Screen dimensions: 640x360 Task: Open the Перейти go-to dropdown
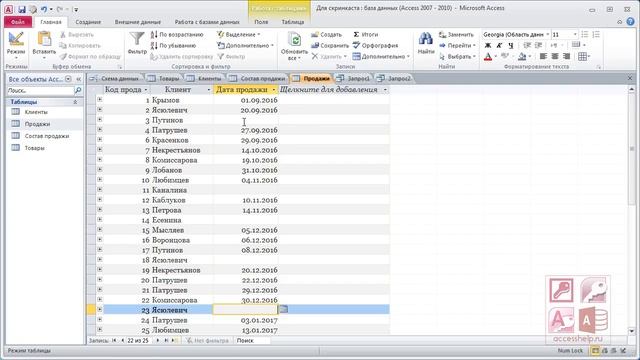[457, 46]
